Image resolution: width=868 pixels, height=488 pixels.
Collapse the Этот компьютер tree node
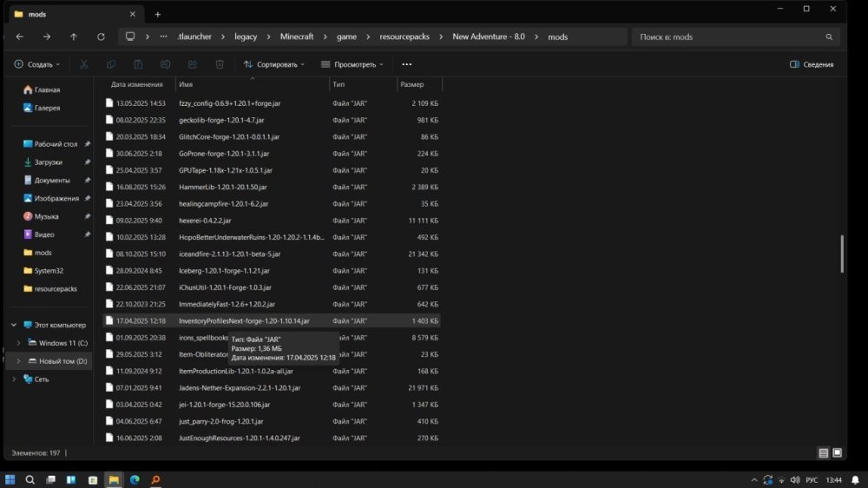(14, 325)
